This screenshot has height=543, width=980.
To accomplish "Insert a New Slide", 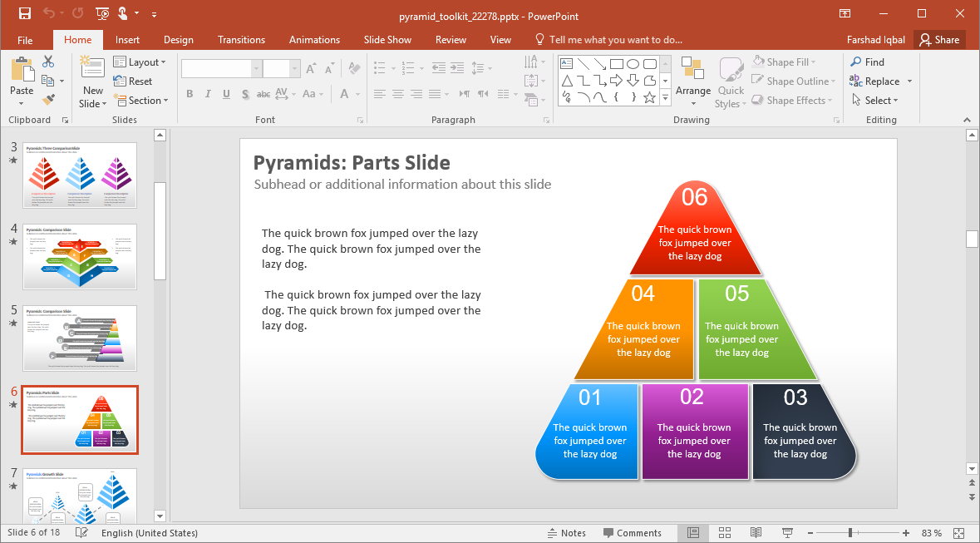I will coord(92,75).
